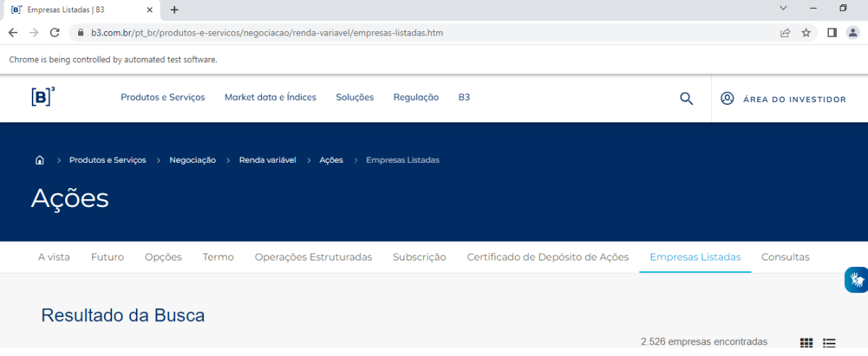Click the investor area user icon

pos(728,98)
